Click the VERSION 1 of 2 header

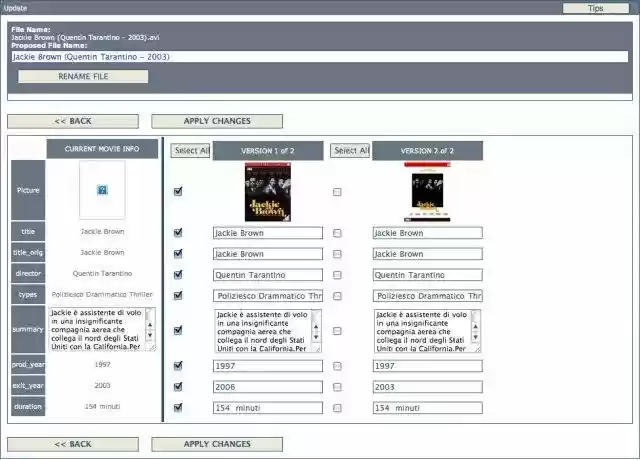click(x=268, y=151)
